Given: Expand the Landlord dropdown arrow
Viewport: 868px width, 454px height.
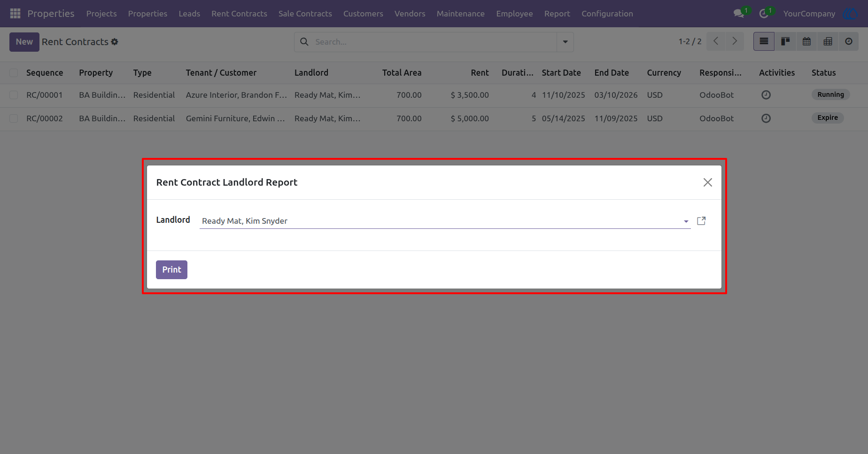Looking at the screenshot, I should [x=686, y=221].
